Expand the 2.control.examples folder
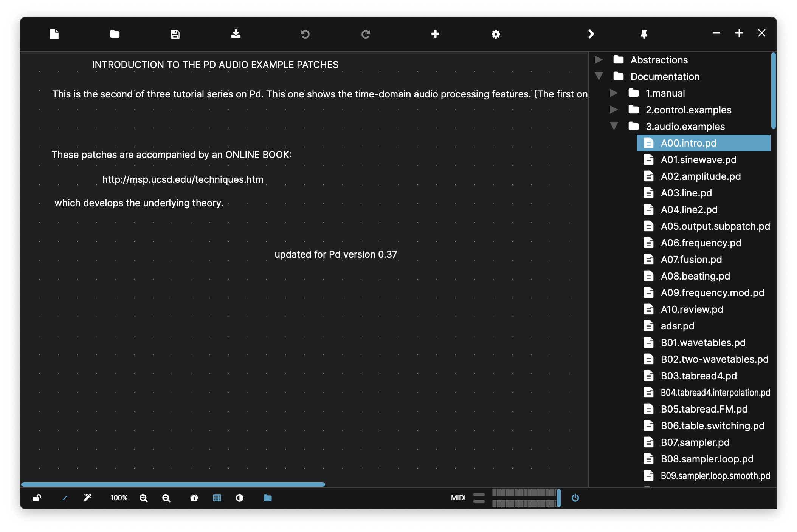Viewport: 797px width, 532px height. [x=614, y=110]
